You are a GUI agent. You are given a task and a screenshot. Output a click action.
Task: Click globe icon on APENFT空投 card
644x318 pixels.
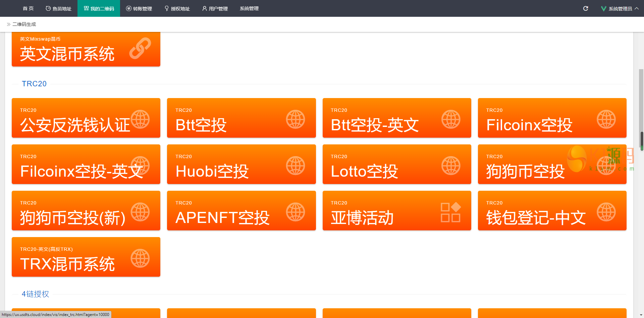(x=296, y=212)
